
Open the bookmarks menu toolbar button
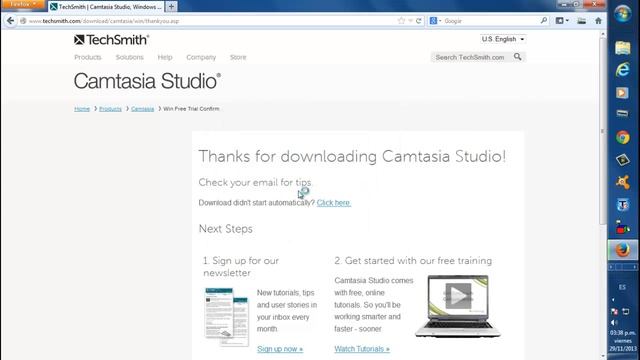(x=562, y=20)
